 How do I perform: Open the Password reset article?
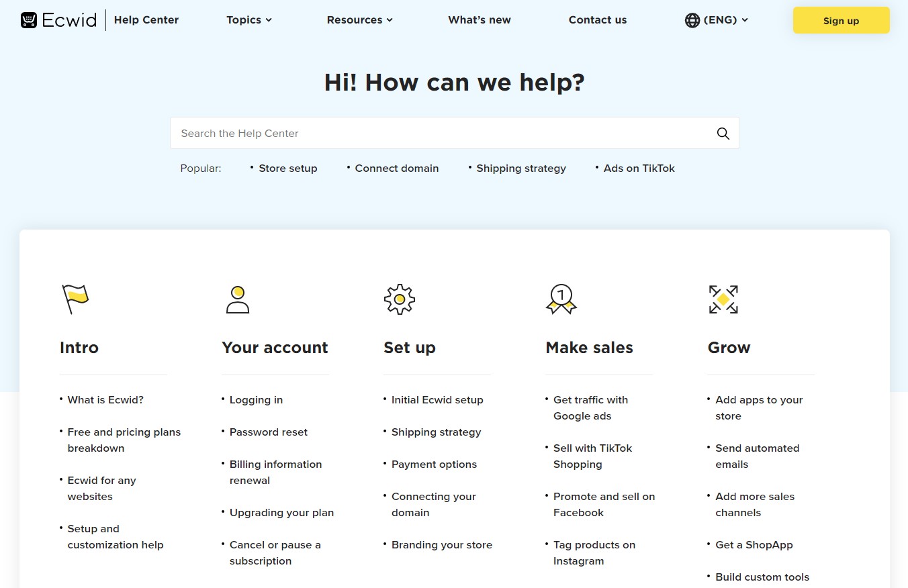tap(269, 432)
